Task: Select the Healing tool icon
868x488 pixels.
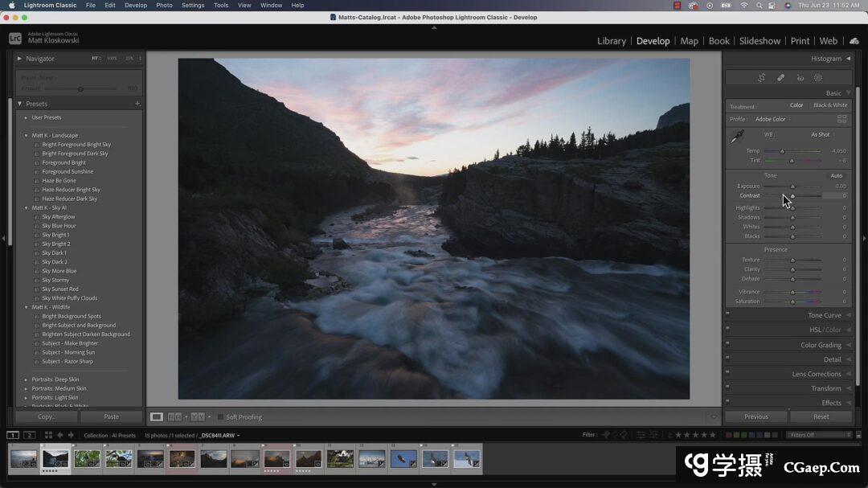Action: coord(780,78)
